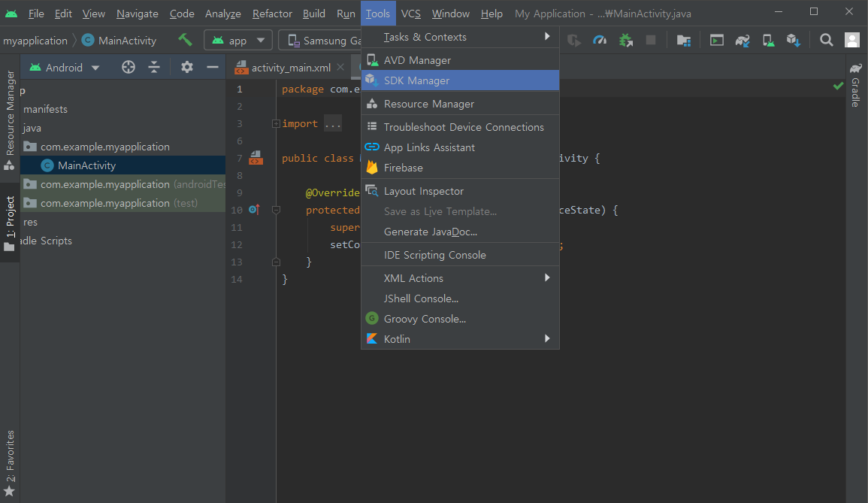
Task: Open the Resource Manager side tab
Action: [x=10, y=120]
